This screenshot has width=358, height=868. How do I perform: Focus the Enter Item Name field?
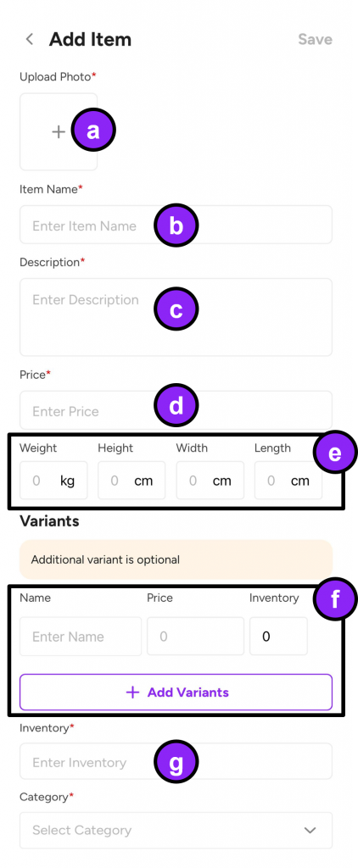176,225
